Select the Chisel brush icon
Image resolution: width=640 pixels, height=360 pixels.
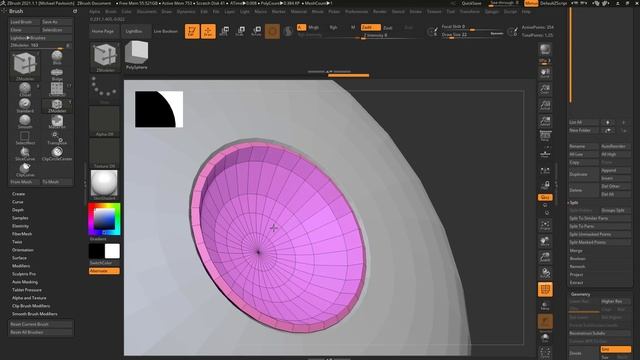[x=25, y=89]
